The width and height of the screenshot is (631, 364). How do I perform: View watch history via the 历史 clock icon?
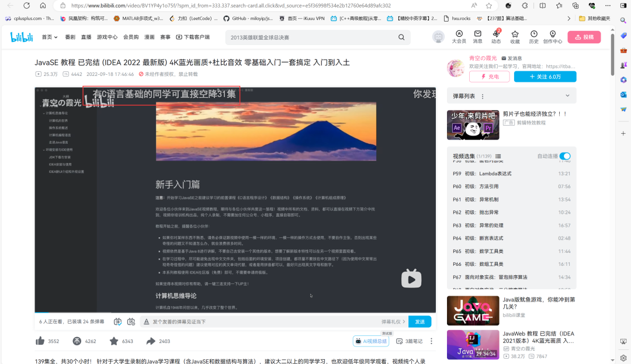click(x=533, y=36)
